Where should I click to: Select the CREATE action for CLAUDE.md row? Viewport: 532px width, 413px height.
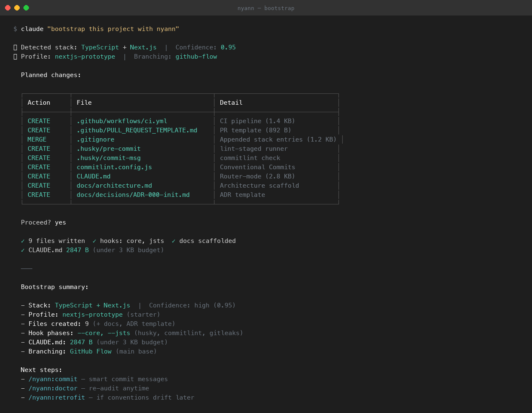39,176
